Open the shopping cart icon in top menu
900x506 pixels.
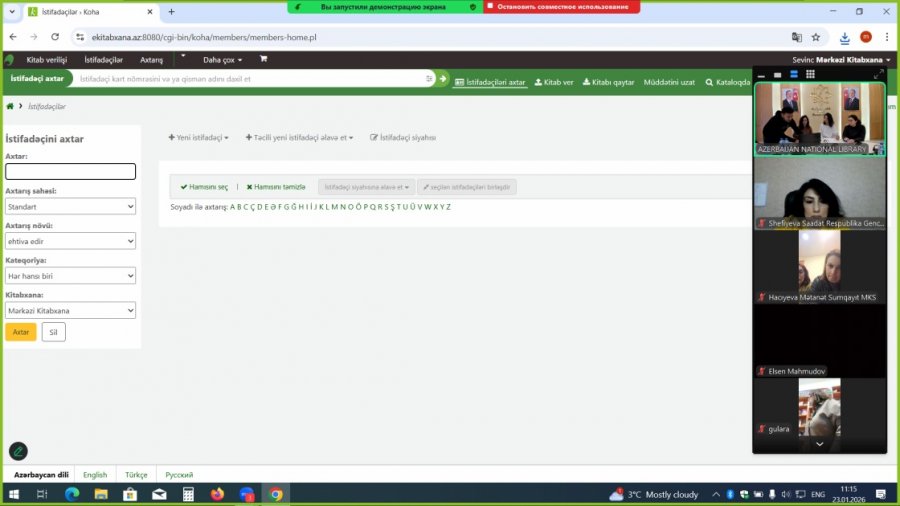coord(264,59)
